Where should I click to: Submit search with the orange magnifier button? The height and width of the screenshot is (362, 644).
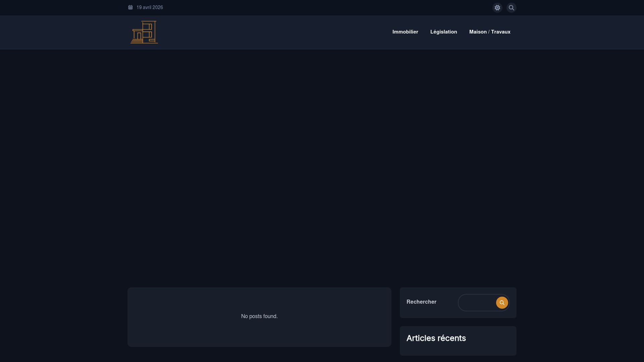click(502, 303)
